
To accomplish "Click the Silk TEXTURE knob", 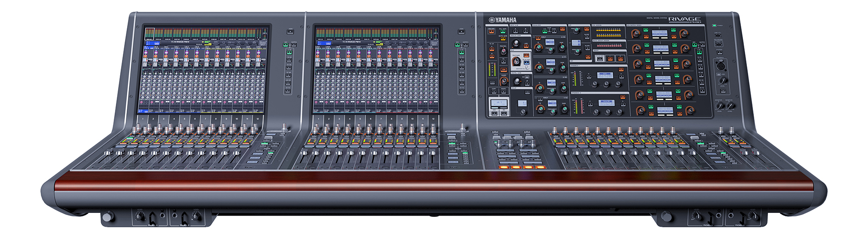I will [x=516, y=62].
